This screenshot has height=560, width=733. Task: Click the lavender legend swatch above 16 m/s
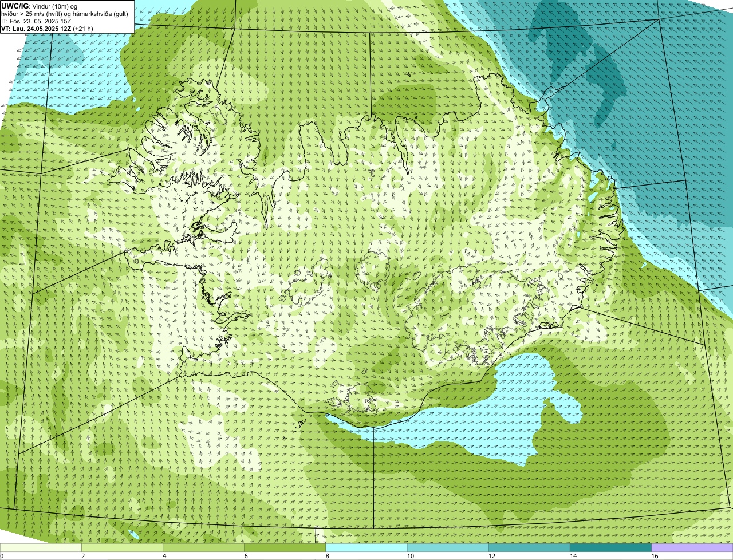[x=692, y=548]
